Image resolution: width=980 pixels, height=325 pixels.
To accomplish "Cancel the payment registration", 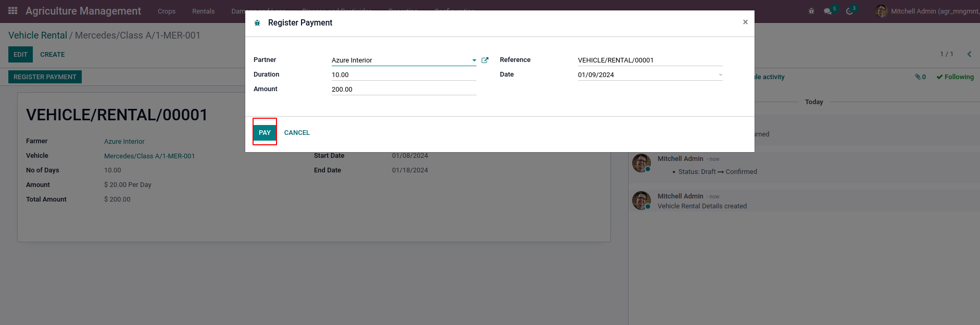I will 297,133.
